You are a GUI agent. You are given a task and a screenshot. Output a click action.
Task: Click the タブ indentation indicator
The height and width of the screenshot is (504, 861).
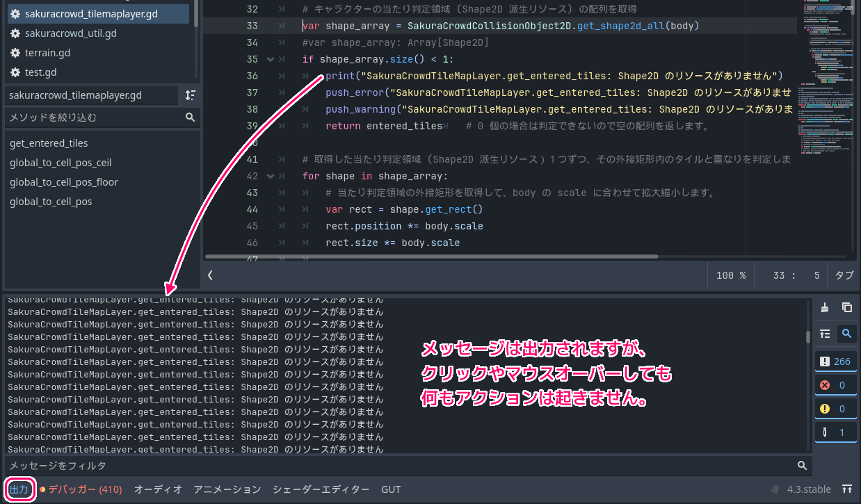coord(844,275)
